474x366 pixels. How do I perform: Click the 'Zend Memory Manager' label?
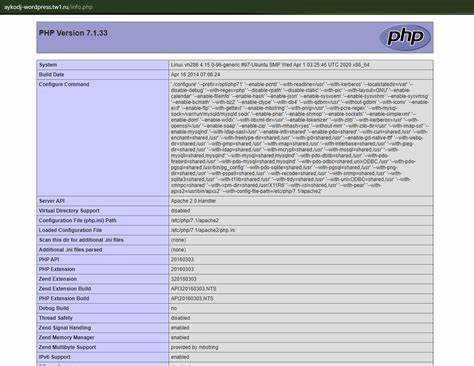pos(66,337)
